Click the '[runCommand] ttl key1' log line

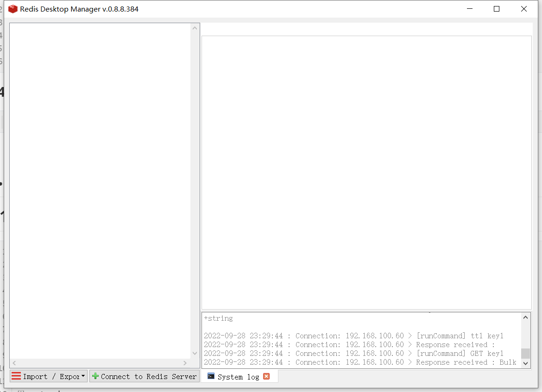point(353,336)
